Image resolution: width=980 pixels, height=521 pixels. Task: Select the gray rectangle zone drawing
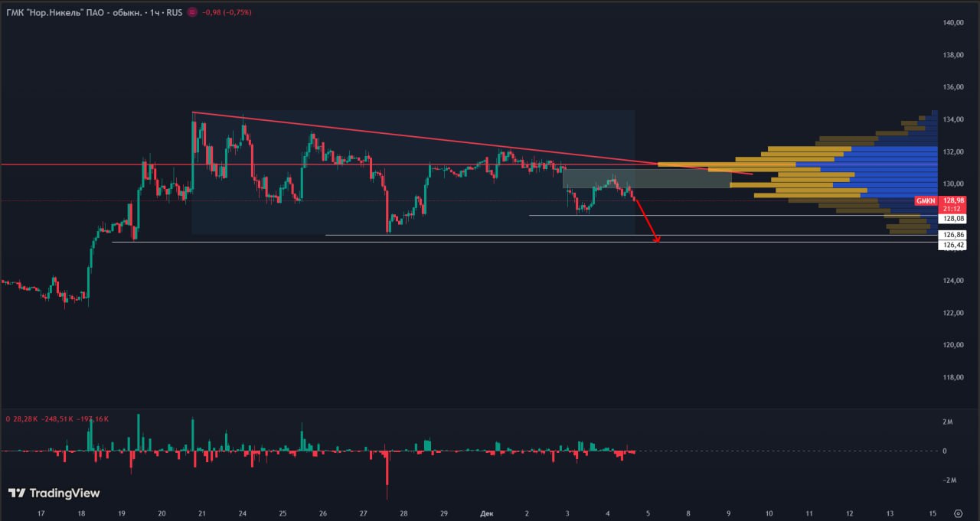point(646,179)
